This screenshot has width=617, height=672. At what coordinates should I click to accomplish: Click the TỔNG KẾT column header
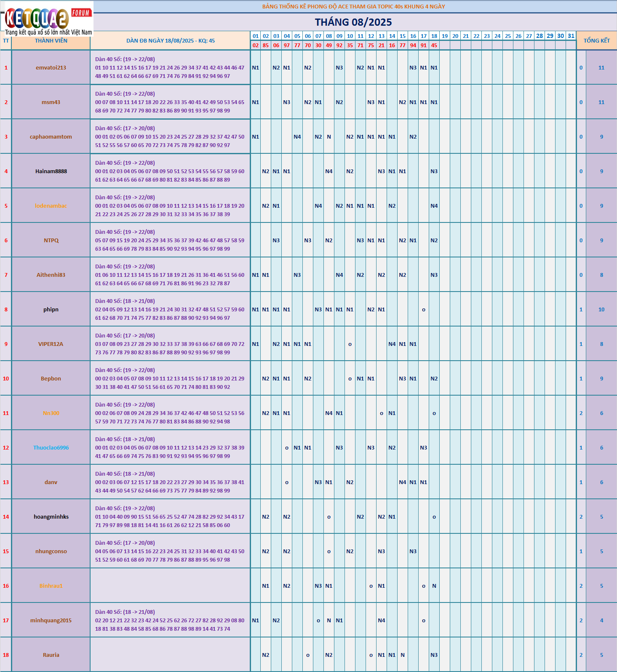coord(596,41)
